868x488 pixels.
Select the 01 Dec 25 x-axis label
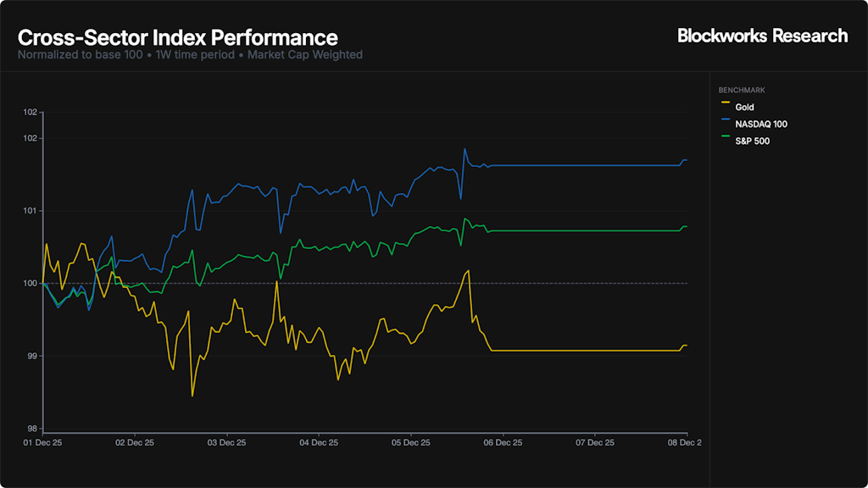42,442
